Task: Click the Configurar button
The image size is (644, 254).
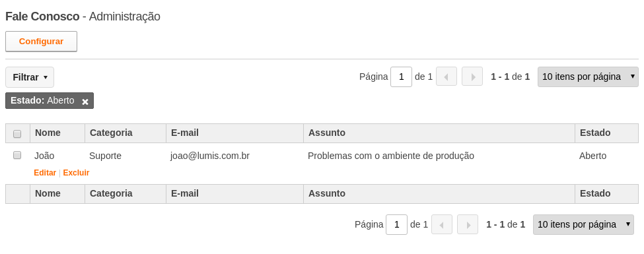Action: (41, 42)
